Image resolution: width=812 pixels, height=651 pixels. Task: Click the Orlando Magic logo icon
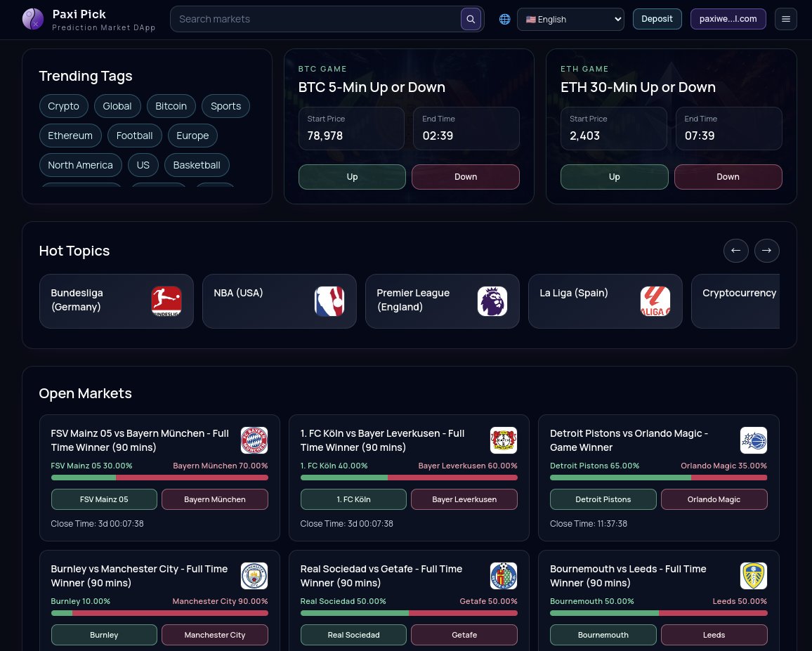coord(754,440)
